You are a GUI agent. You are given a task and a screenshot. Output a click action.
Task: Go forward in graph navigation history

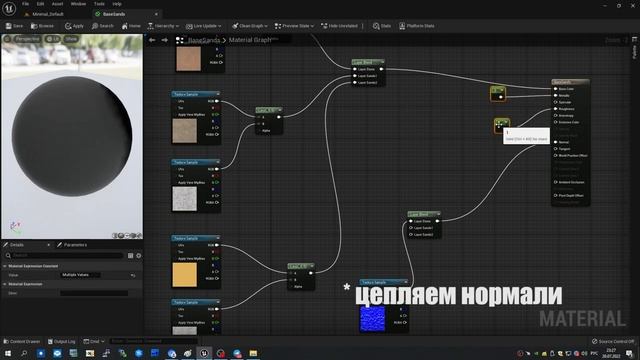(x=164, y=40)
